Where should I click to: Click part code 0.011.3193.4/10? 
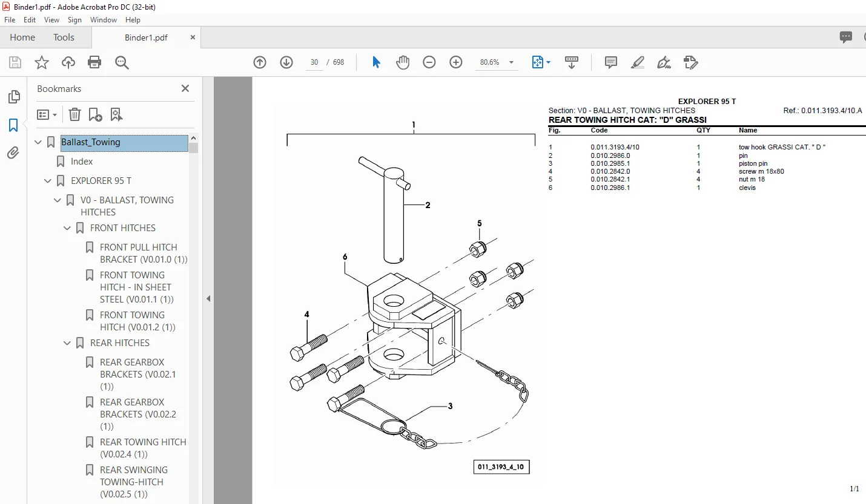pos(615,147)
